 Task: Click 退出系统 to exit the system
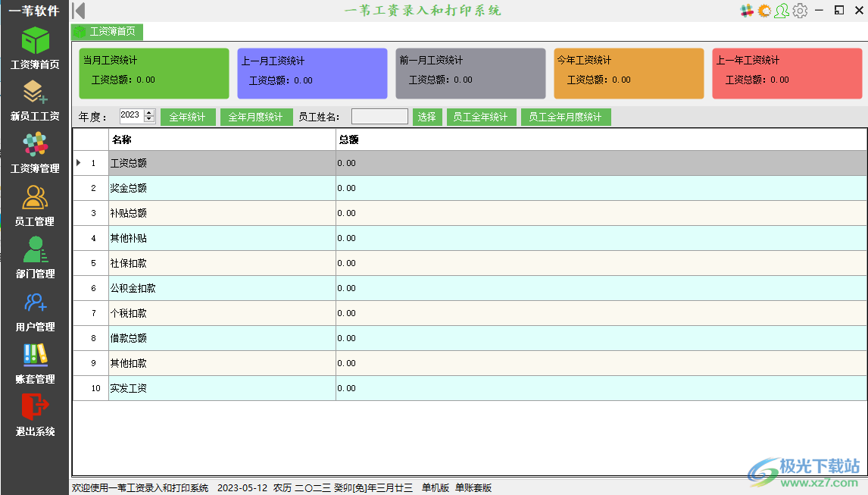[34, 412]
